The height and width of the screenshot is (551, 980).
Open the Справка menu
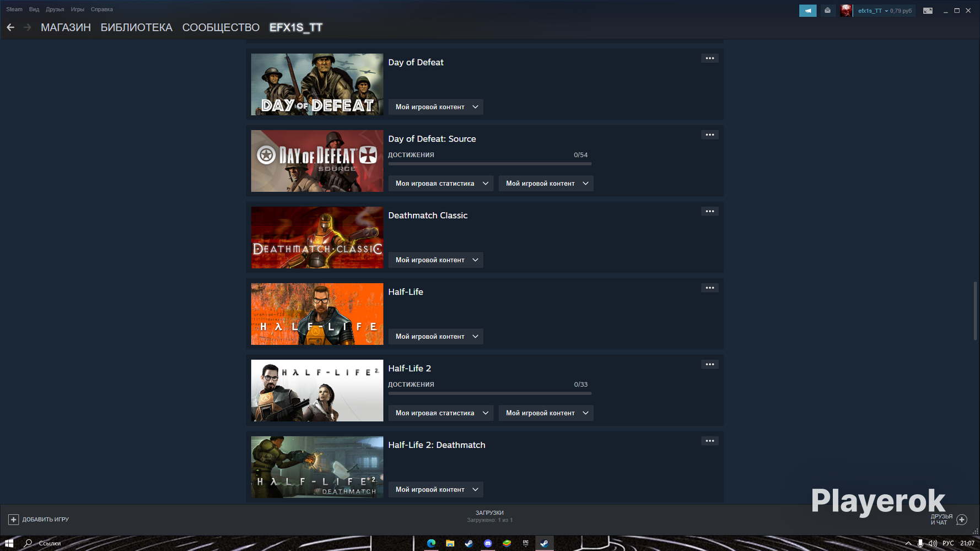click(102, 9)
